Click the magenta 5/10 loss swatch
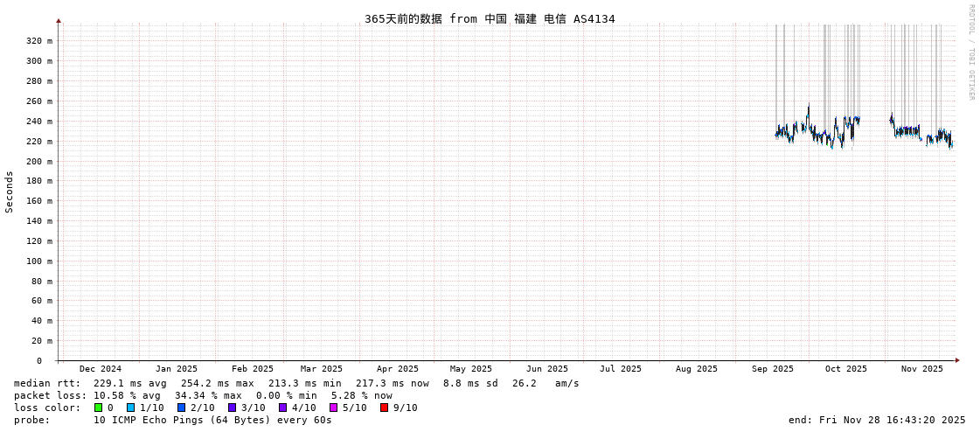Viewport: 980px width, 432px height. tap(333, 408)
